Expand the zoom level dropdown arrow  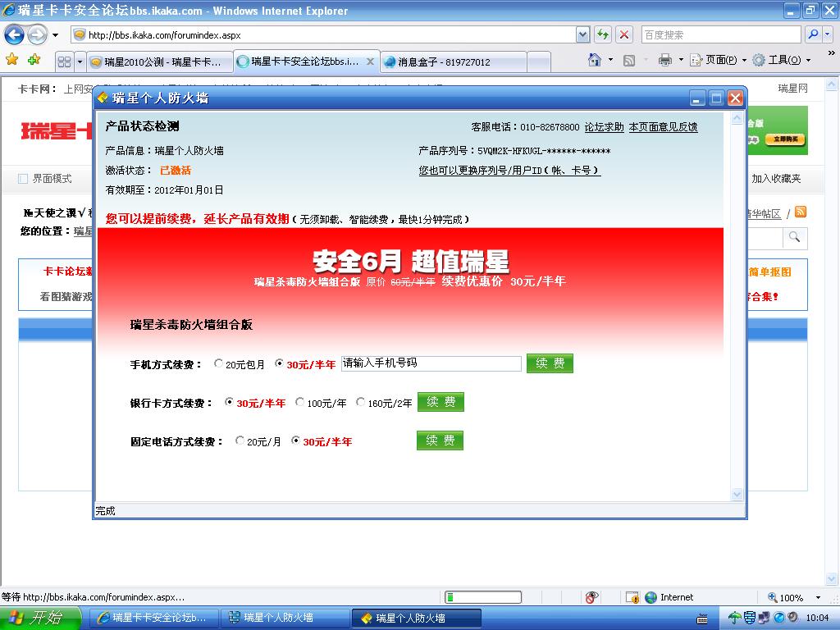(x=818, y=597)
